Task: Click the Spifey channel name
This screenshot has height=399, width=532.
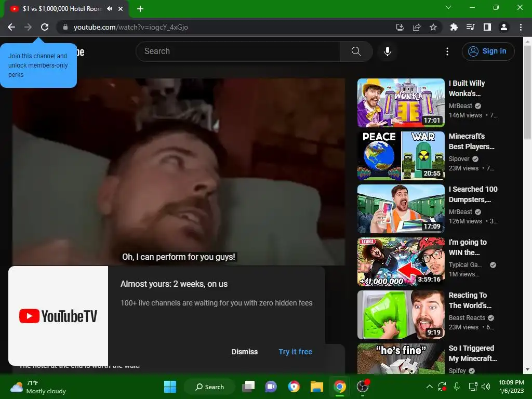Action: [x=457, y=371]
